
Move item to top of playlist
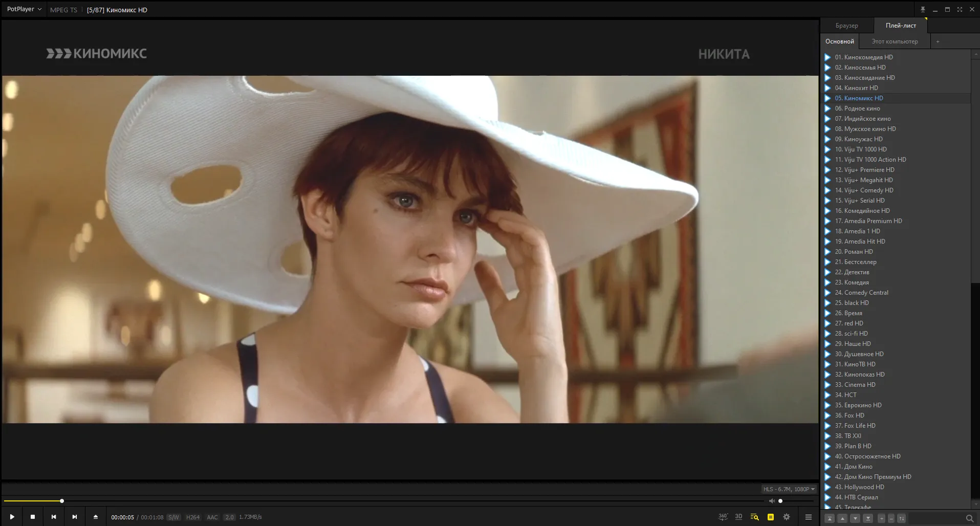pos(830,518)
